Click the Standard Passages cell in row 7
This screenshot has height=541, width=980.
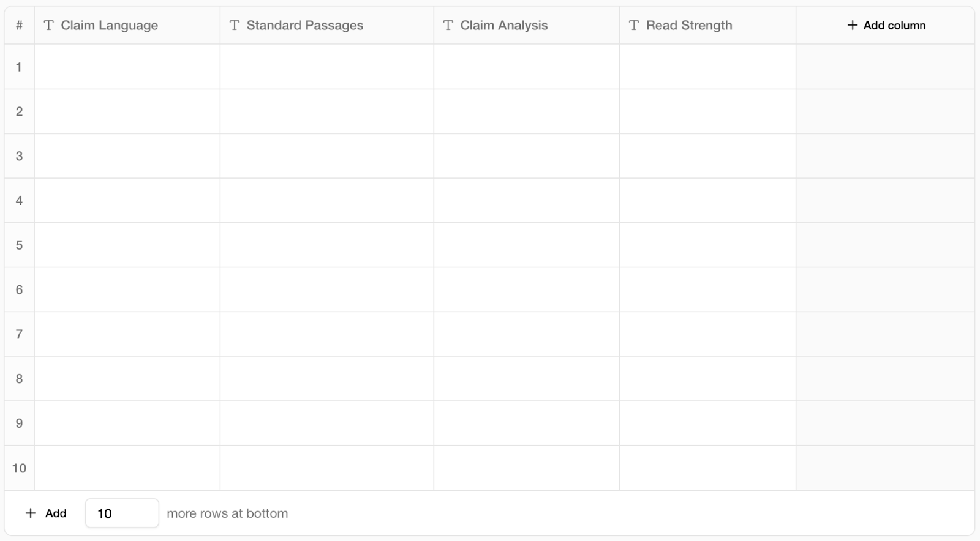(327, 334)
